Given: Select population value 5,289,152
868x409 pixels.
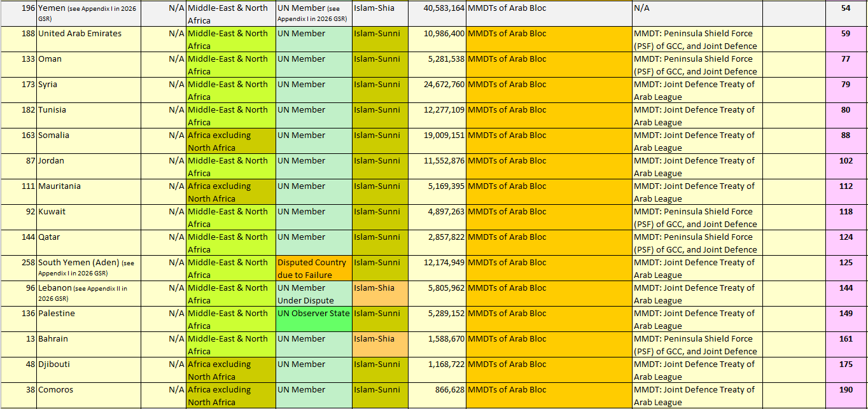Looking at the screenshot, I should tap(437, 319).
